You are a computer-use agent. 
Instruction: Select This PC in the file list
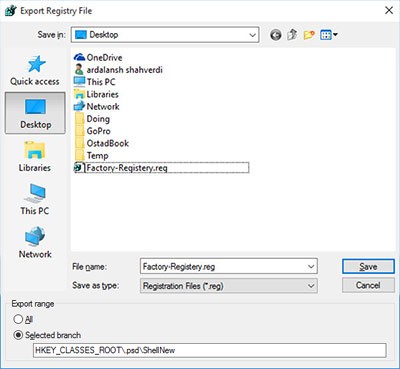[x=95, y=82]
